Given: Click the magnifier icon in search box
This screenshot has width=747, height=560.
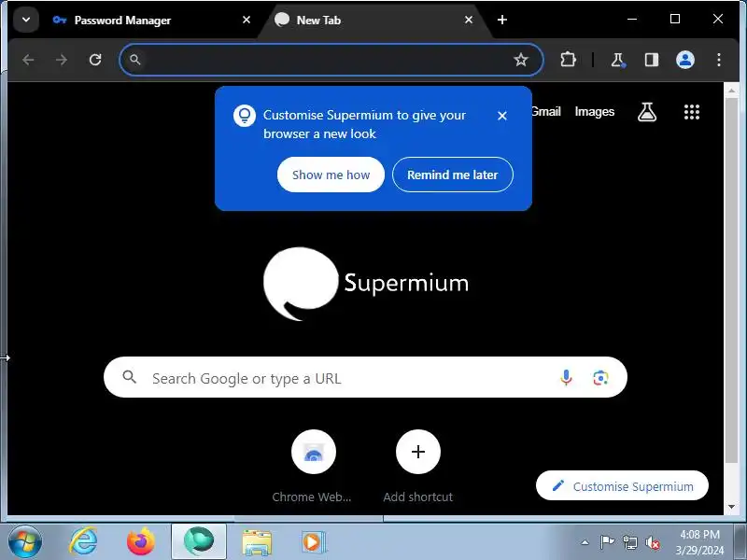Looking at the screenshot, I should pyautogui.click(x=129, y=377).
